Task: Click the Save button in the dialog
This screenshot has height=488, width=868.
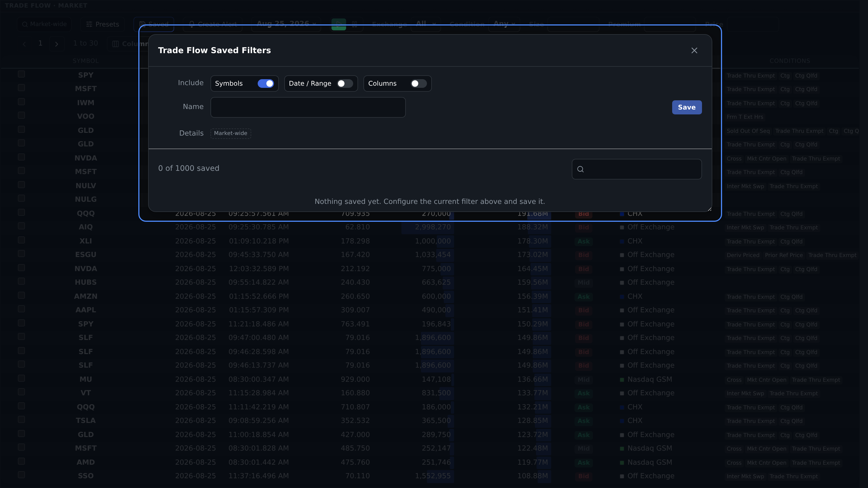Action: pos(687,107)
